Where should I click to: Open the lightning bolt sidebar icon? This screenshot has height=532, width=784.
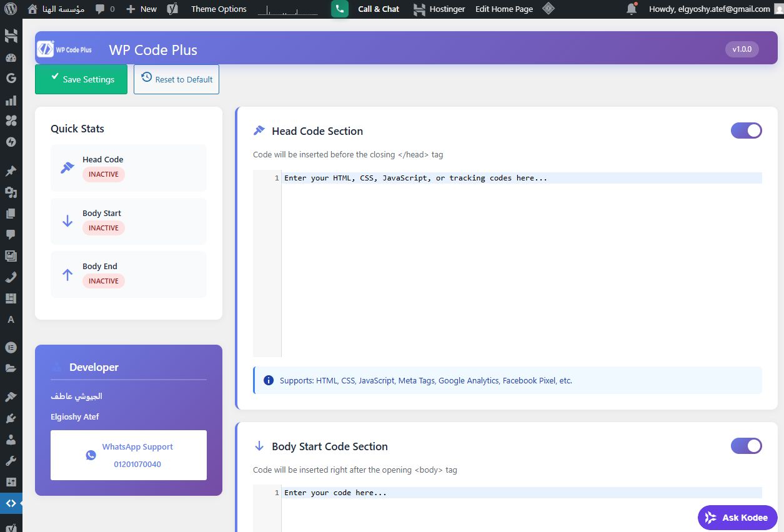(11, 142)
